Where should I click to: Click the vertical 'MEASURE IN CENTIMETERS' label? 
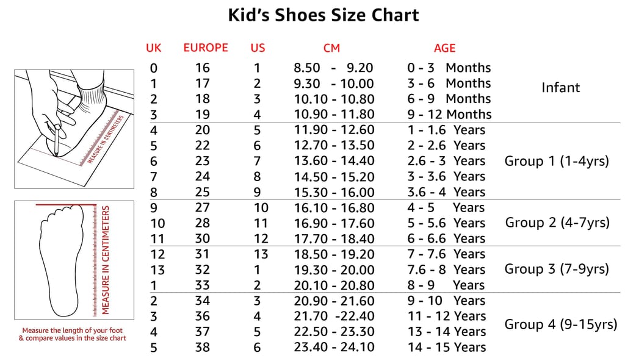click(106, 260)
